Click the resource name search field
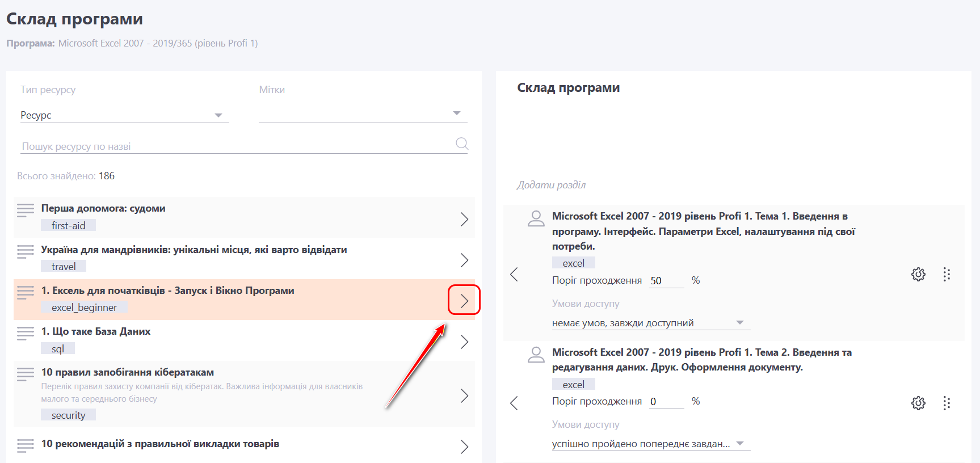 pyautogui.click(x=235, y=146)
